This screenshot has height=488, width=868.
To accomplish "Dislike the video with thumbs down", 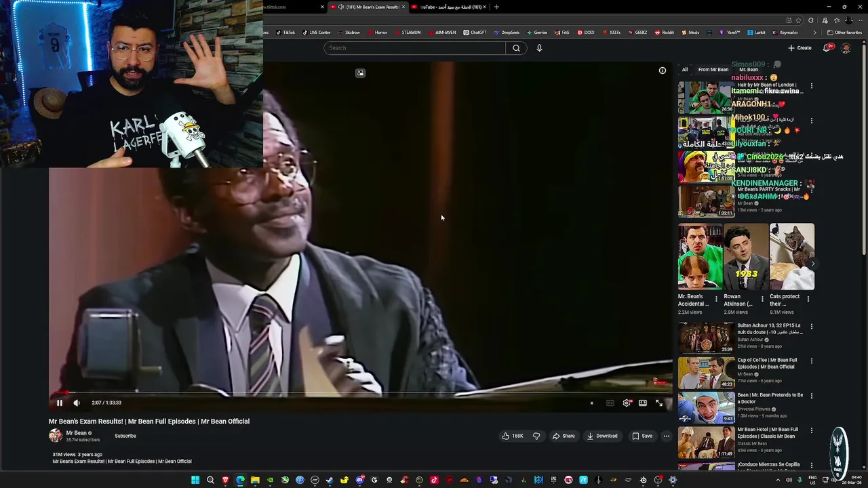I will tap(536, 436).
